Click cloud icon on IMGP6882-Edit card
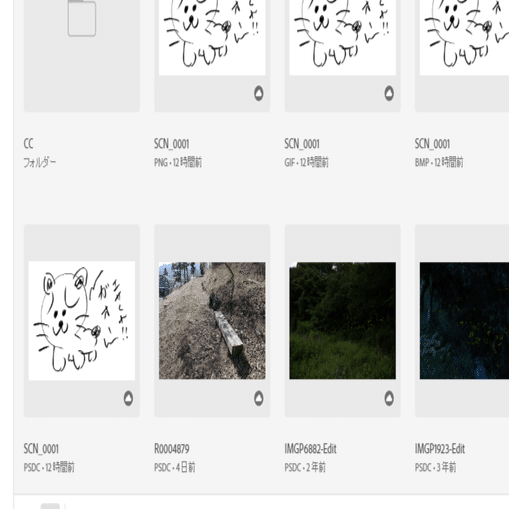Image resolution: width=509 pixels, height=509 pixels. tap(389, 398)
